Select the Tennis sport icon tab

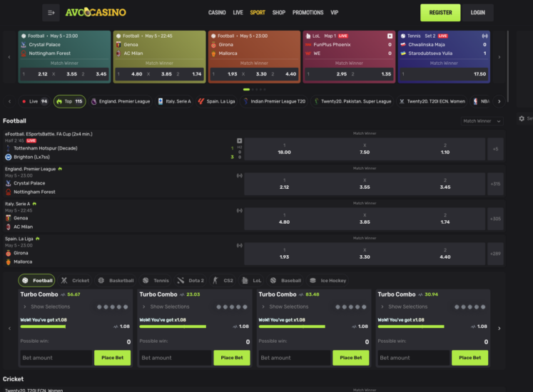tap(156, 281)
